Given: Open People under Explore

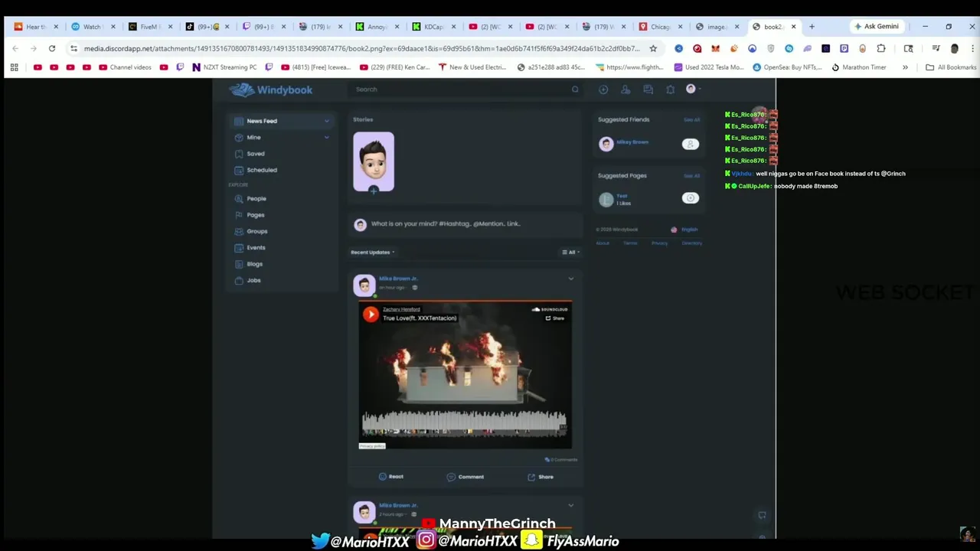Looking at the screenshot, I should tap(256, 198).
